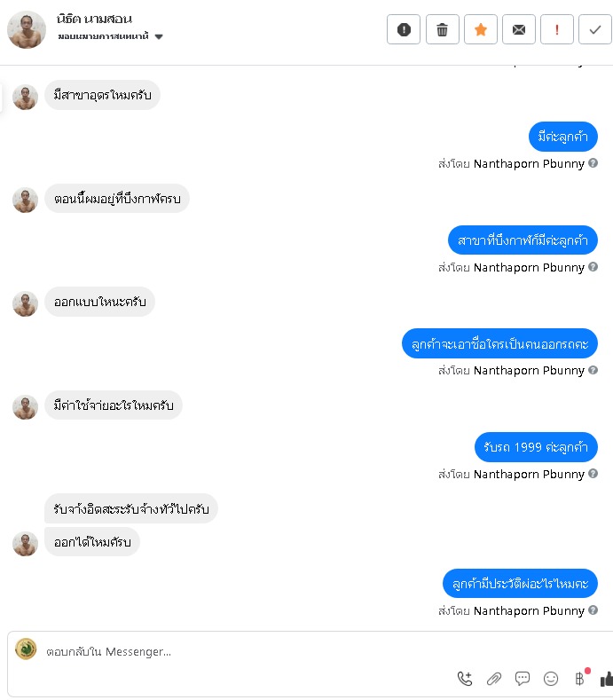Start a call with the phone plus icon
The height and width of the screenshot is (700, 613).
464,679
